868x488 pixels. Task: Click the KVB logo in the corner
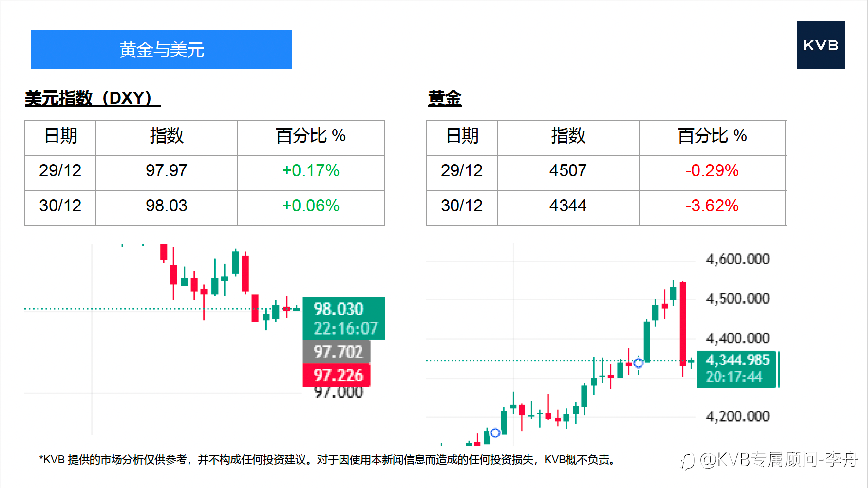pyautogui.click(x=820, y=45)
